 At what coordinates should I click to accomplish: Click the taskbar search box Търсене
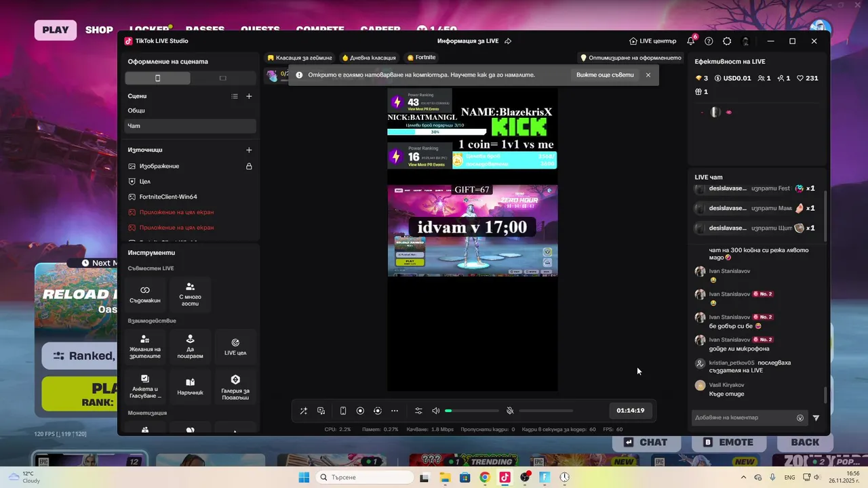365,477
